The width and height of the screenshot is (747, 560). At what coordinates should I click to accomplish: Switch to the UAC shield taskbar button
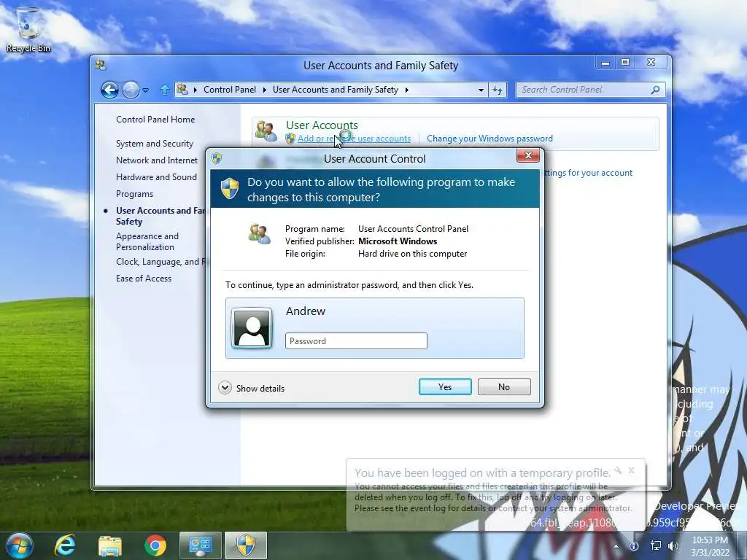(x=246, y=545)
